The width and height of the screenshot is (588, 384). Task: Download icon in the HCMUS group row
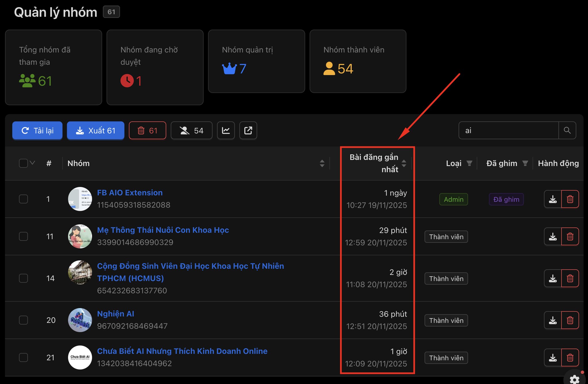553,278
